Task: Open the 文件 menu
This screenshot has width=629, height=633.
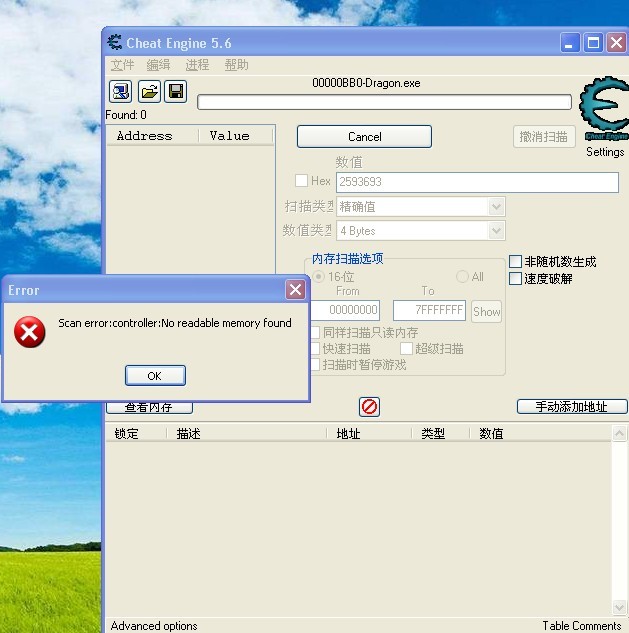Action: [122, 65]
